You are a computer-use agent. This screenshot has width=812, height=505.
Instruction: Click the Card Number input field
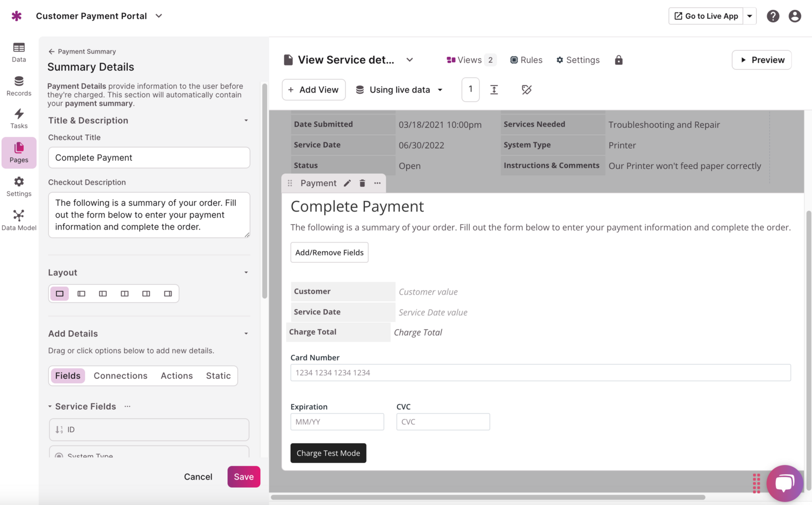pos(540,372)
